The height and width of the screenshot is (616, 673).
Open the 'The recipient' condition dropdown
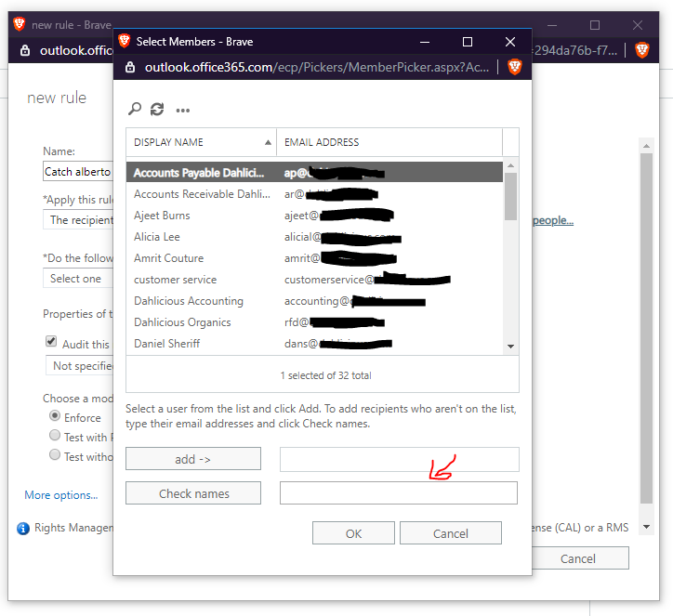pos(78,219)
